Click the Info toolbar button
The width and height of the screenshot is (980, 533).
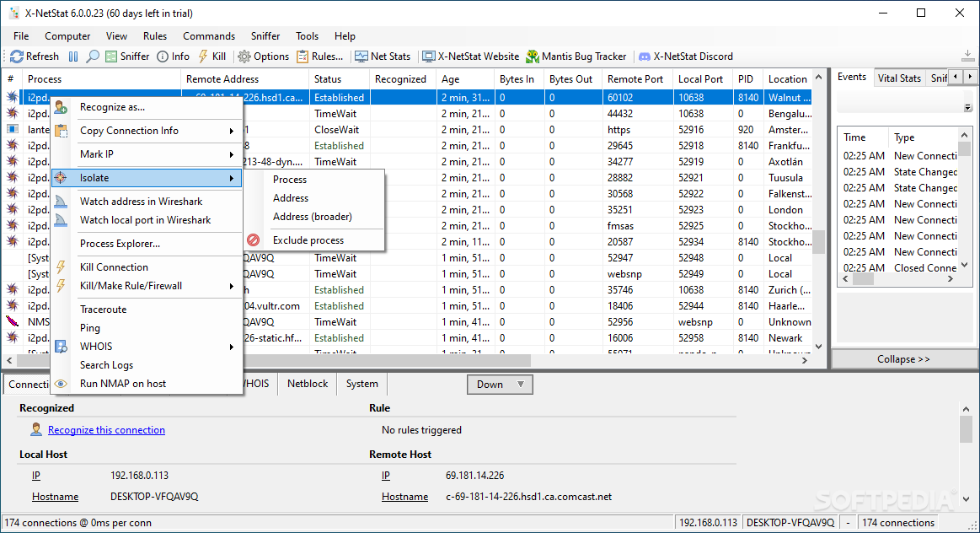tap(173, 57)
